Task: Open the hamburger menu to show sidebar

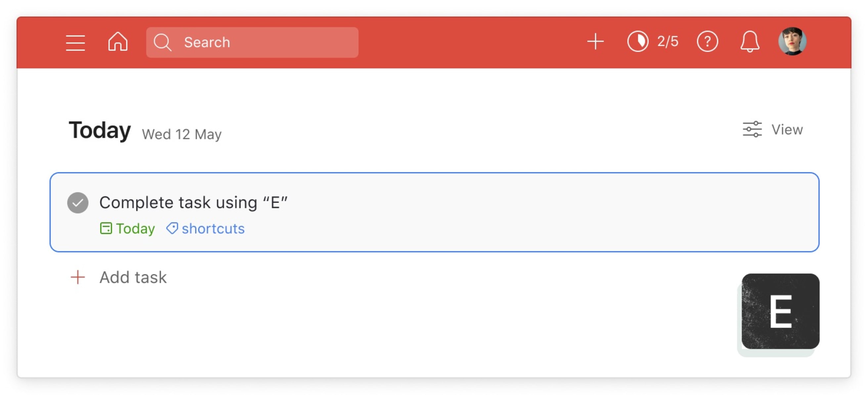Action: [x=75, y=42]
